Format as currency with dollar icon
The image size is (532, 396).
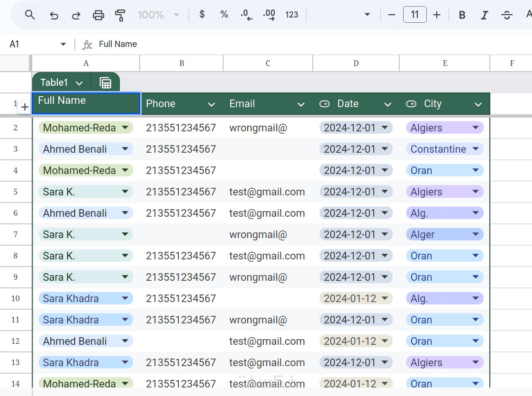pyautogui.click(x=202, y=15)
